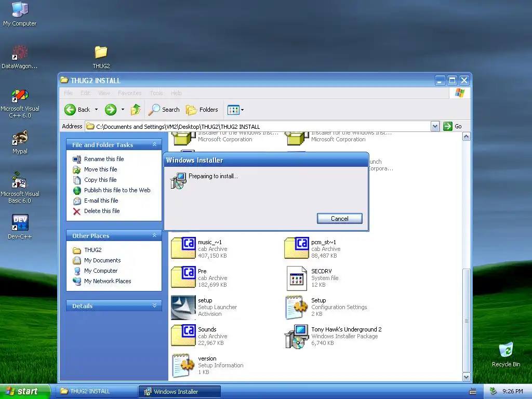532x399 pixels.
Task: Click the scroll up arrow in file list
Action: (466, 137)
